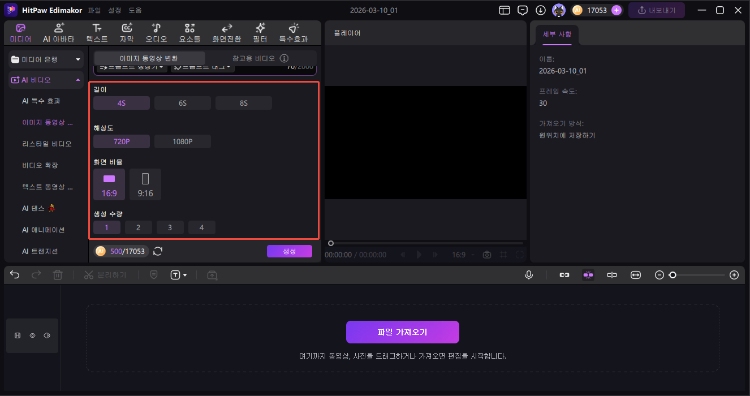The image size is (750, 396).
Task: Click the zoom-out minus timeline icon
Action: pos(659,275)
